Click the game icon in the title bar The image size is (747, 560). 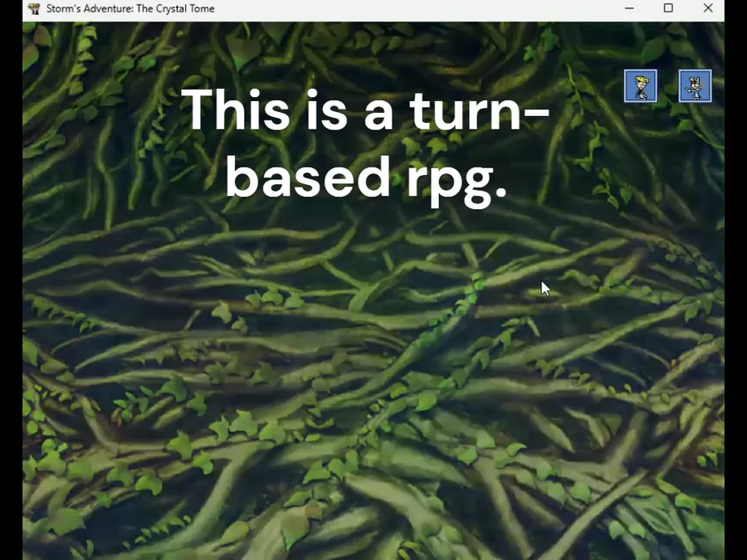point(34,8)
